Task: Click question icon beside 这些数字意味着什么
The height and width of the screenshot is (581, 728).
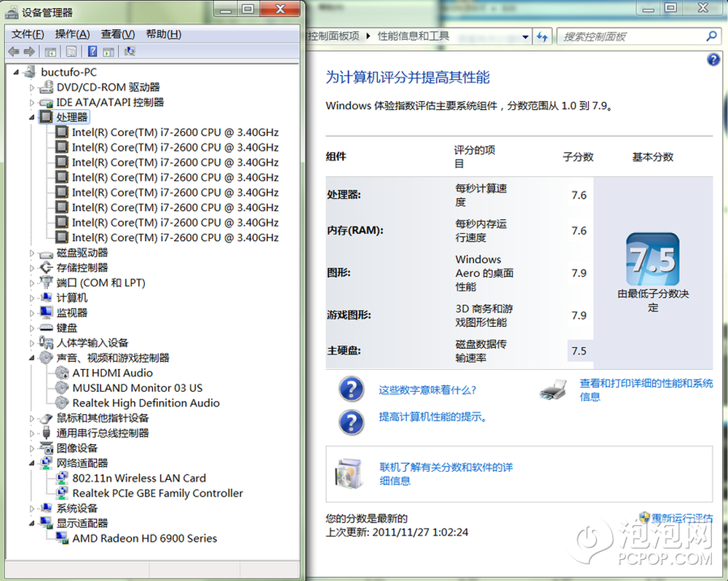Action: (x=352, y=390)
